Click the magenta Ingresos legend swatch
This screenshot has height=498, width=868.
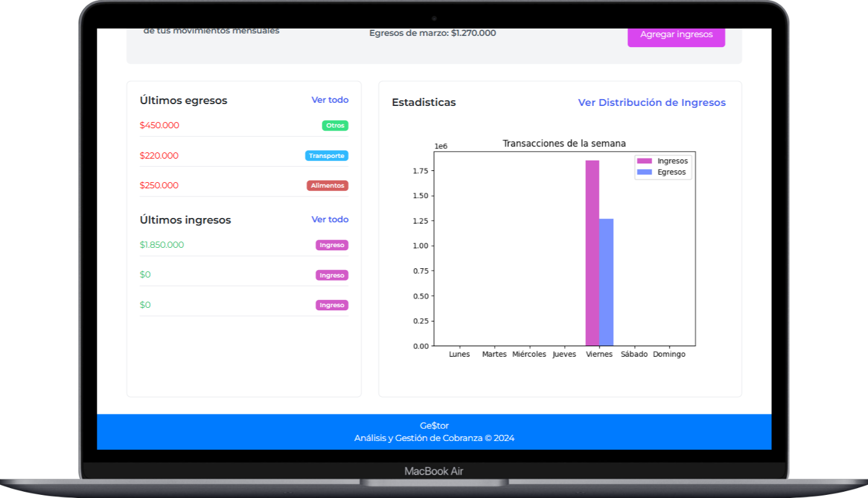[645, 161]
